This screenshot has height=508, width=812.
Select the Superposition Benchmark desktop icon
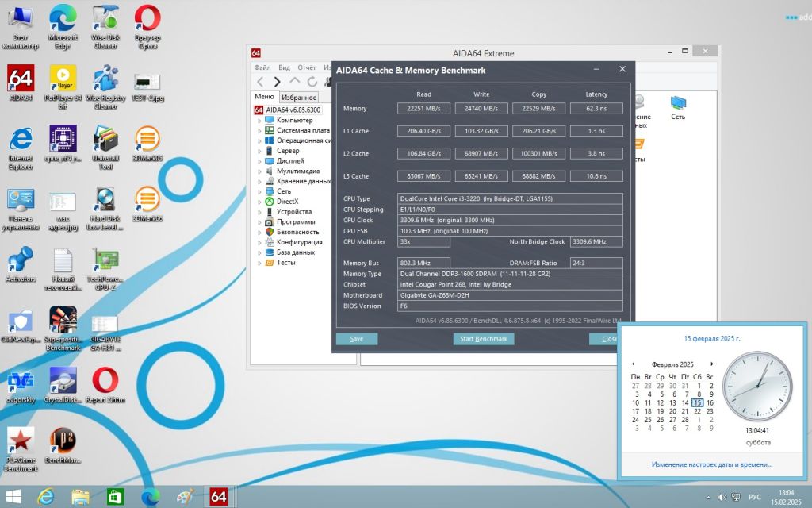(x=63, y=329)
